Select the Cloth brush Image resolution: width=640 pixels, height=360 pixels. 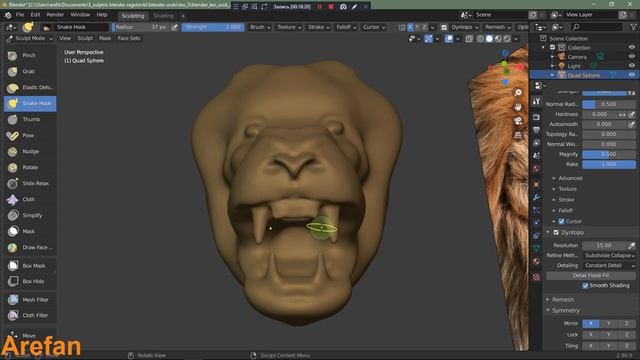(x=30, y=200)
